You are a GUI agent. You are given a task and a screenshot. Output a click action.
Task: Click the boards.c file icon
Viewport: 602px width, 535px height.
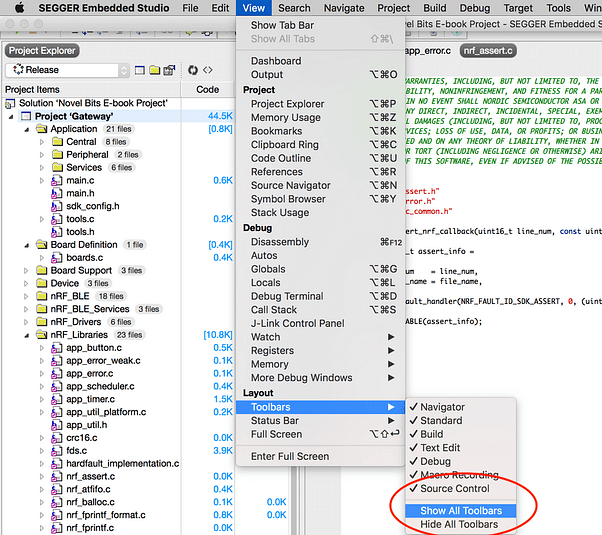(56, 258)
